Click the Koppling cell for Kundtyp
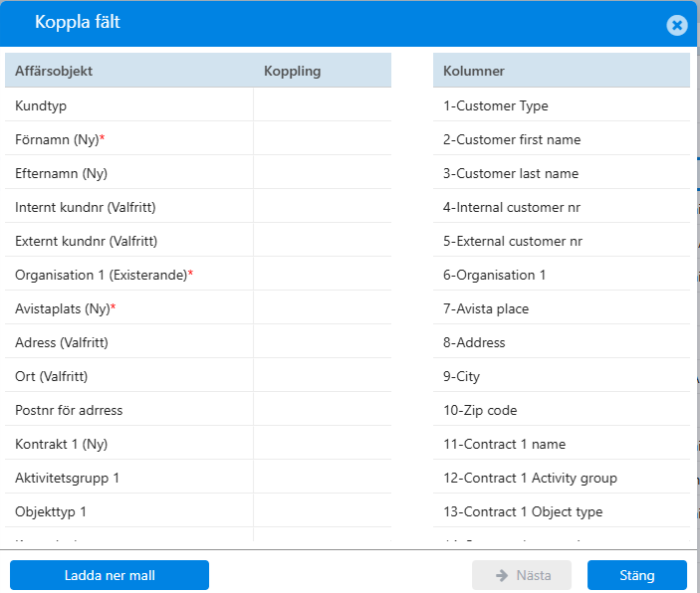700x593 pixels. click(322, 106)
